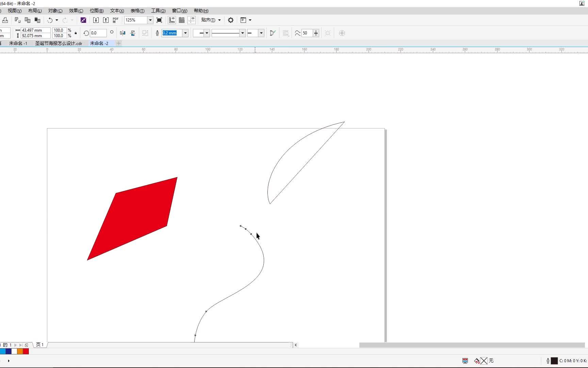
Task: Click the Options gear icon
Action: click(231, 20)
